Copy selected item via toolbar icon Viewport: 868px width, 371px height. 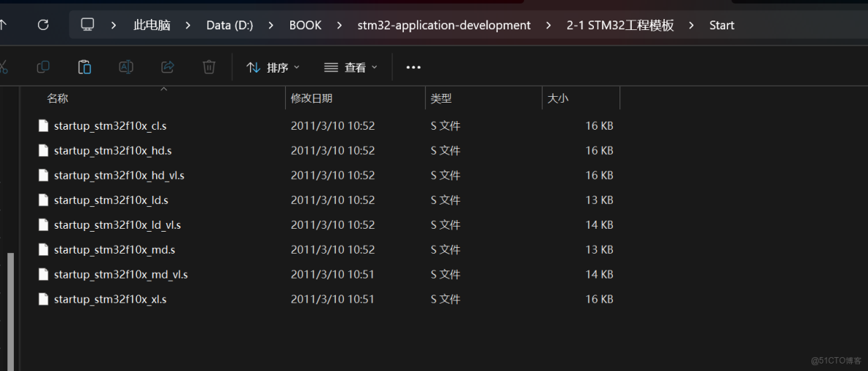click(43, 67)
